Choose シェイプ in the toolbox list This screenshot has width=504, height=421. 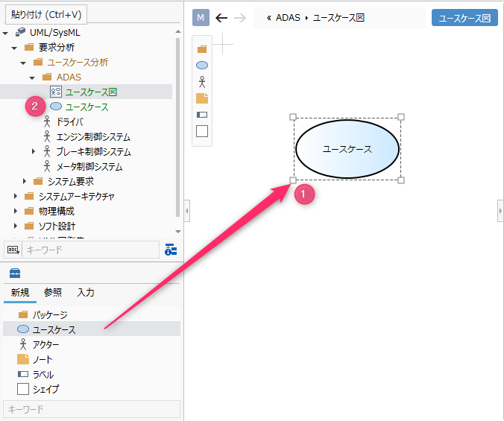(x=92, y=389)
